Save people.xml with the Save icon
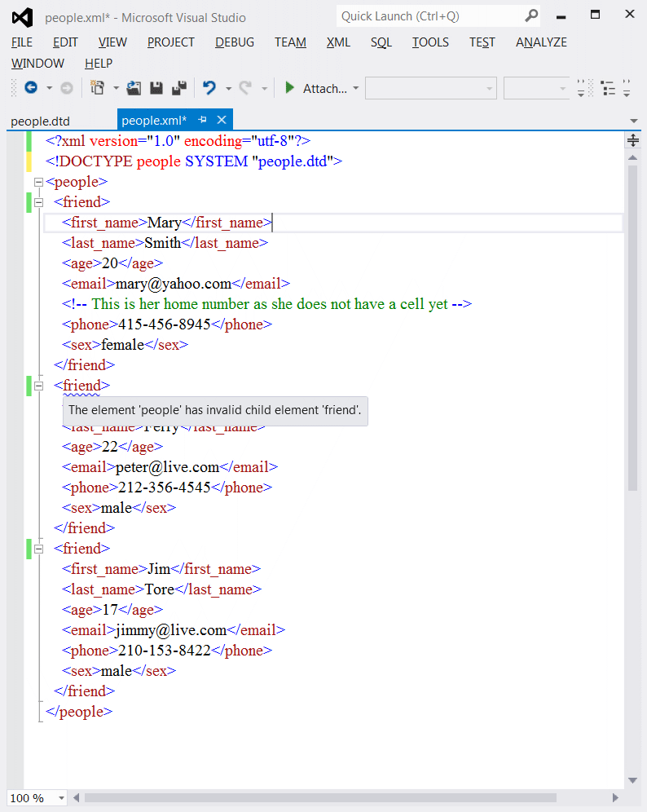The height and width of the screenshot is (812, 647). [x=156, y=88]
